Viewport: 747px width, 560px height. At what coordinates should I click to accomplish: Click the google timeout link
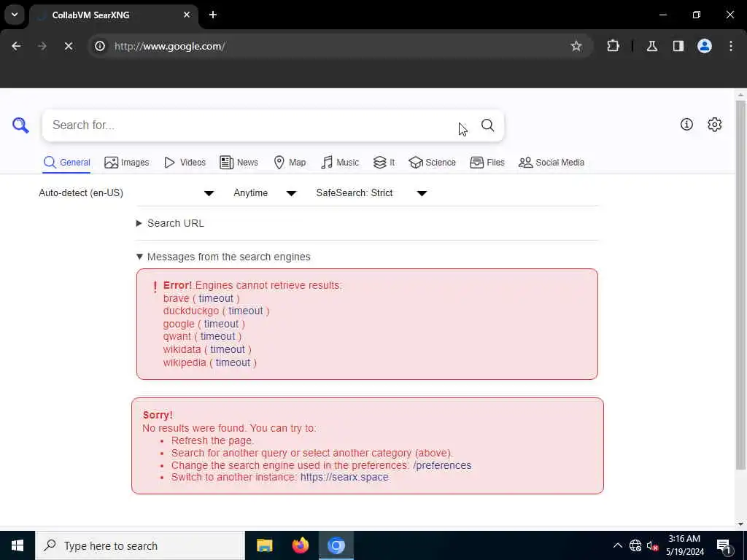[x=221, y=324]
